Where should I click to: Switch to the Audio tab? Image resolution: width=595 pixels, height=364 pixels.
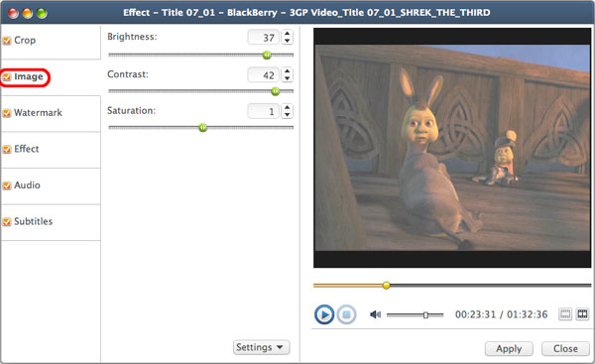click(x=51, y=186)
